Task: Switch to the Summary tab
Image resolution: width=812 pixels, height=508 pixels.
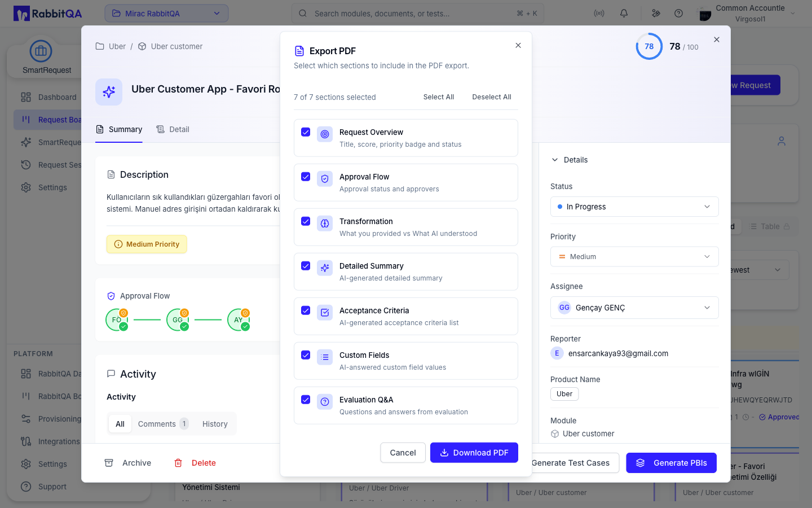Action: 119,129
